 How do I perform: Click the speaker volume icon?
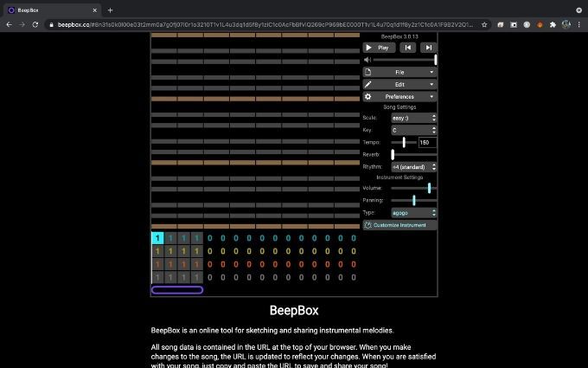tap(367, 60)
